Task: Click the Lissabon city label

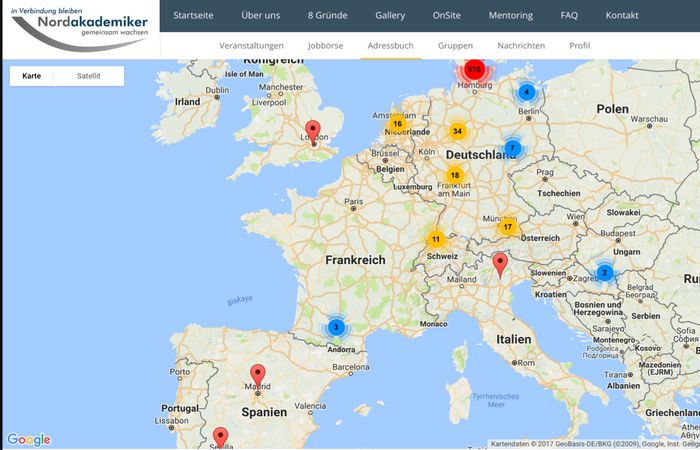Action: click(171, 421)
